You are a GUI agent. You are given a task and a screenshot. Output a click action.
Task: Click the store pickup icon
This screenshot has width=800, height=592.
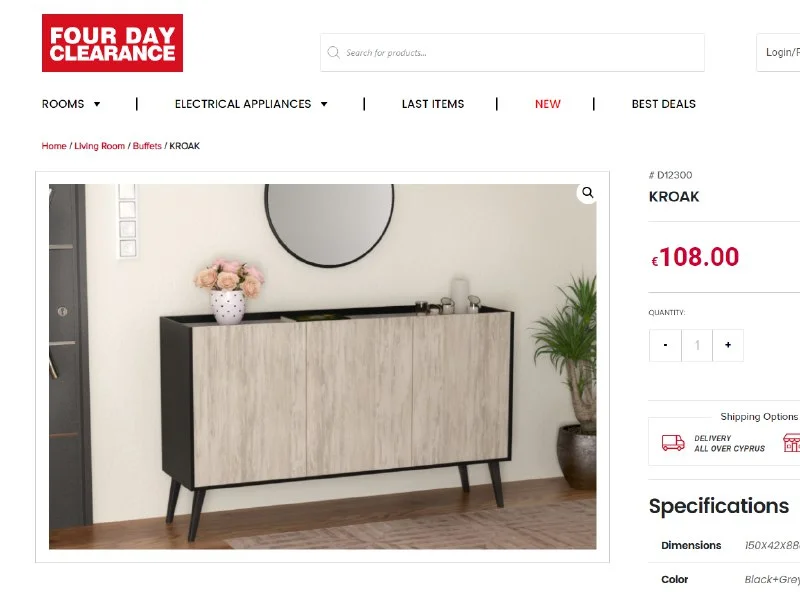pos(792,442)
